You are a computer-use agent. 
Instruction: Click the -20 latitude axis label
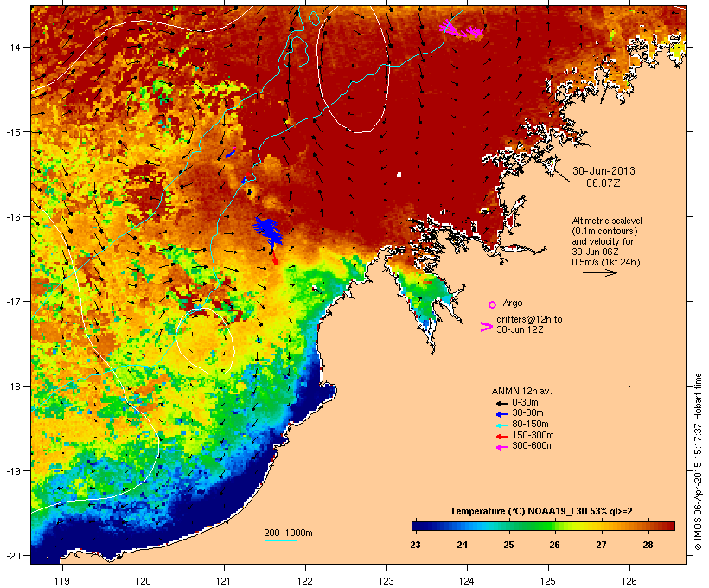[12, 556]
